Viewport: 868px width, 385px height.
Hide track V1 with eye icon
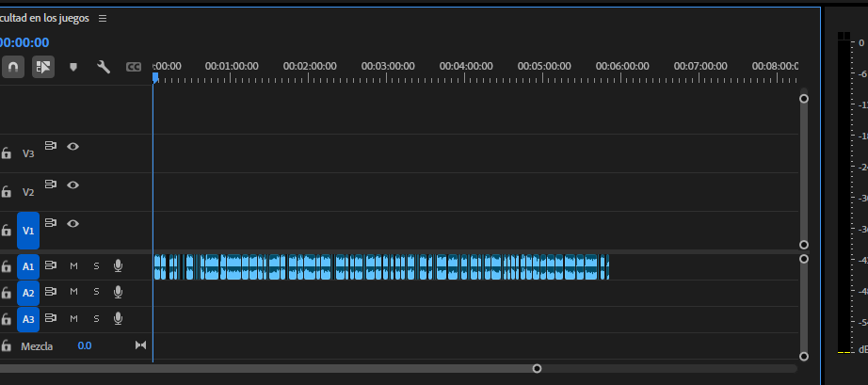click(73, 223)
